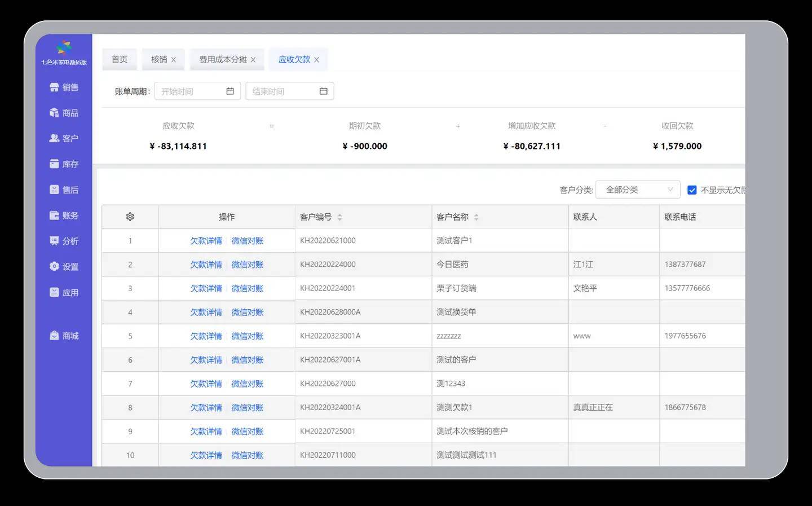Viewport: 812px width, 506px height.
Task: Open the 分析 analysis sidebar icon
Action: point(54,241)
